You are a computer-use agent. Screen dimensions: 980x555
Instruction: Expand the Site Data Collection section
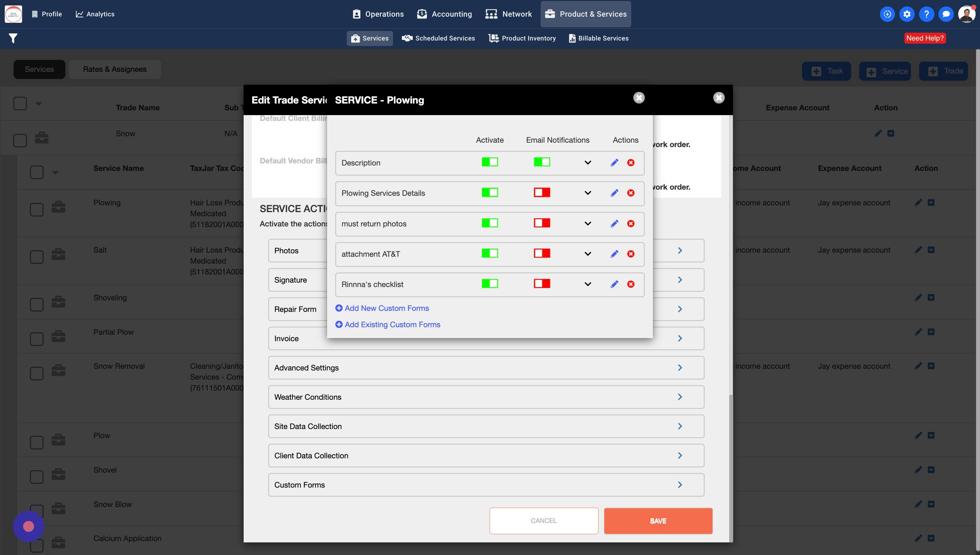tap(680, 426)
